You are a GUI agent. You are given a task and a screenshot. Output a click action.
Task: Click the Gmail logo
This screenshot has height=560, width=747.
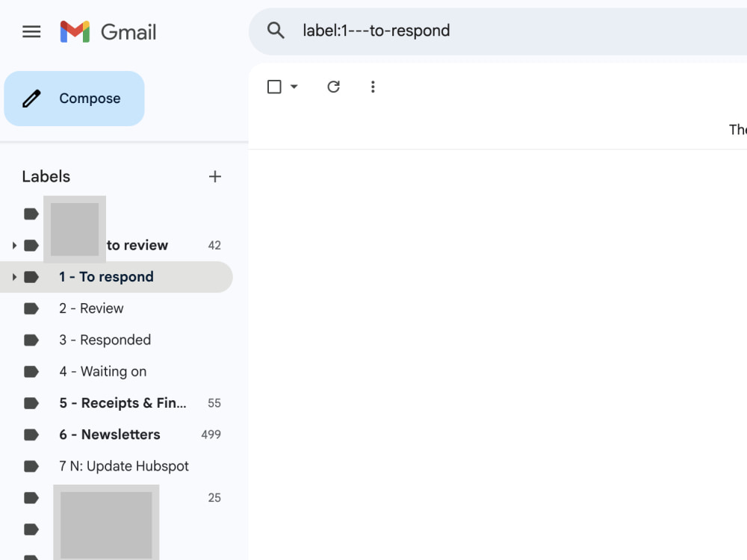[x=108, y=32]
